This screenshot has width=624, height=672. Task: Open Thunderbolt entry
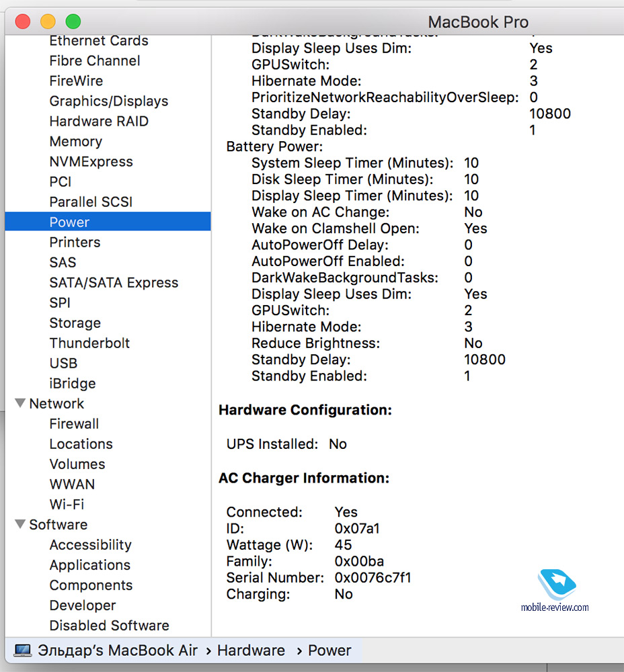tap(89, 343)
